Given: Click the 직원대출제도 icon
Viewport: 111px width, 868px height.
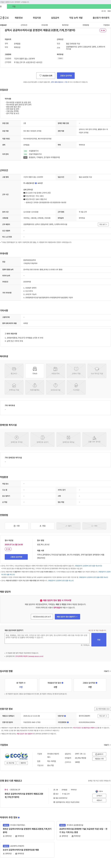Looking at the screenshot, I should tap(35, 387).
